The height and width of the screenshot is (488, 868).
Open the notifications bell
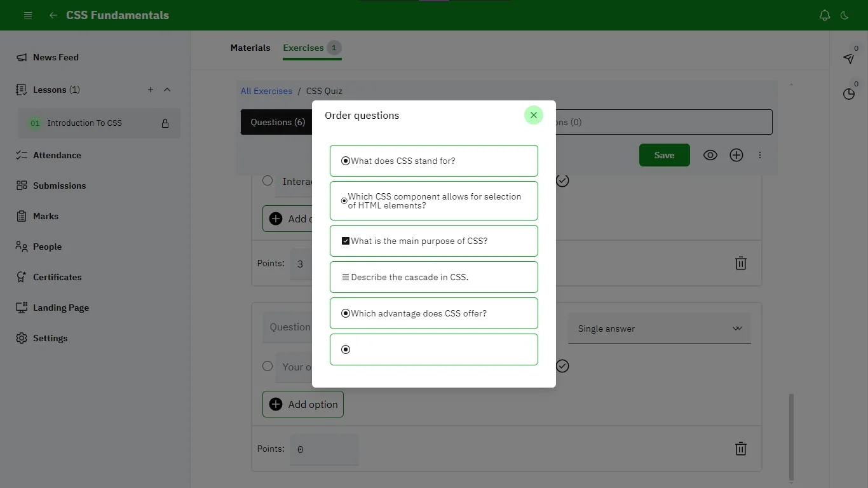(x=825, y=15)
